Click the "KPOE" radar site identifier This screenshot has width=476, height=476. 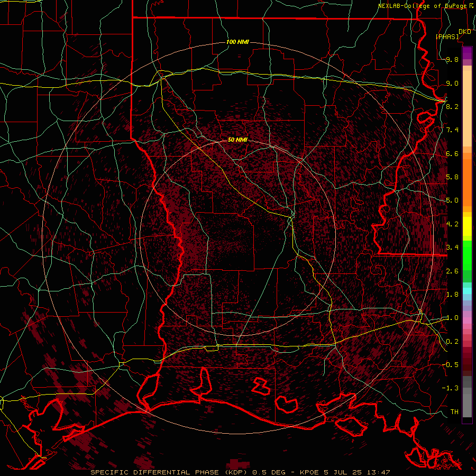309,472
